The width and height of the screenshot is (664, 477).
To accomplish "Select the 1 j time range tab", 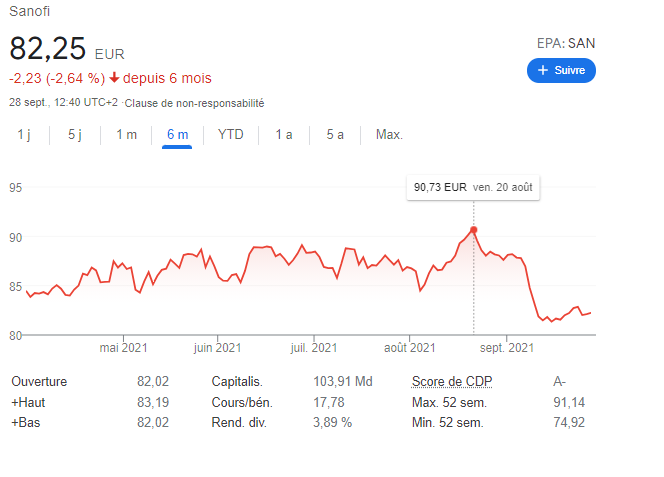I will pyautogui.click(x=24, y=135).
